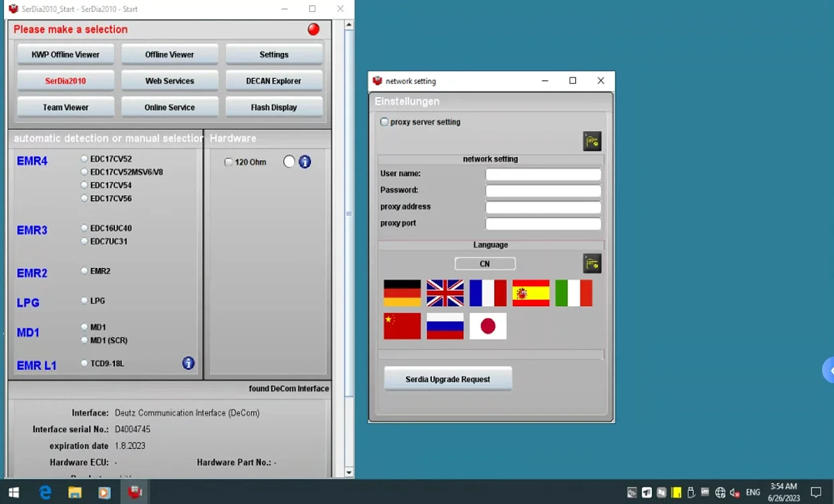Select the EDC17CV54 radio button

point(84,185)
